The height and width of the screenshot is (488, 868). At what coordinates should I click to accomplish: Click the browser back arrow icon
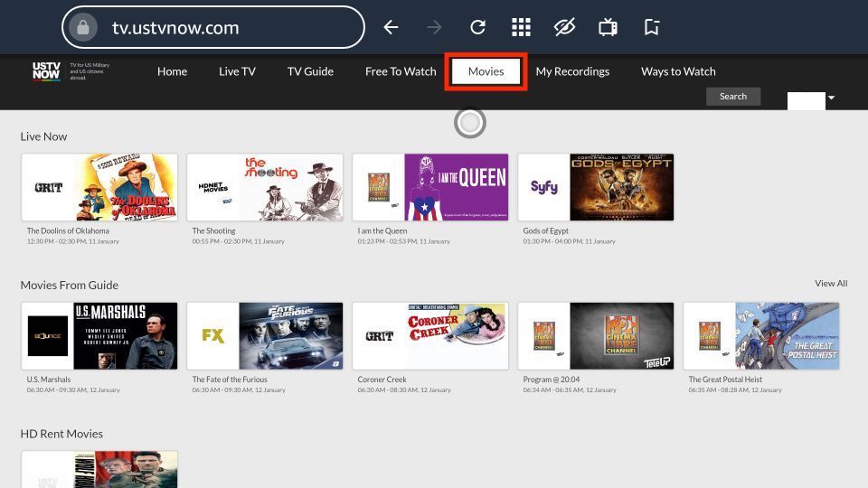tap(391, 28)
